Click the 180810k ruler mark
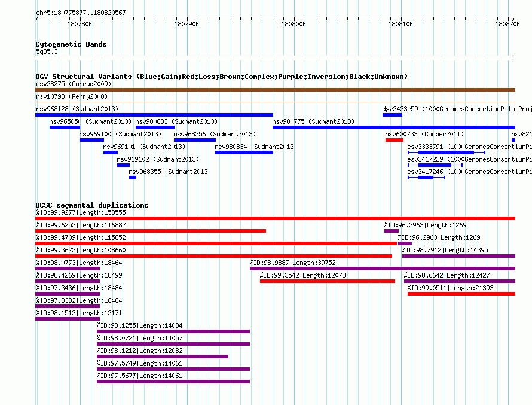Viewport: 532px width, 405px height. pyautogui.click(x=400, y=24)
